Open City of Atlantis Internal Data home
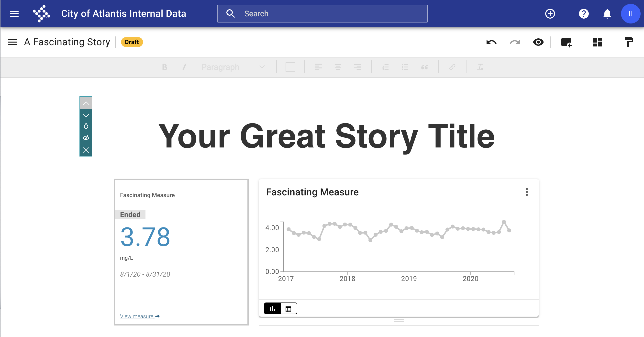 pos(123,14)
